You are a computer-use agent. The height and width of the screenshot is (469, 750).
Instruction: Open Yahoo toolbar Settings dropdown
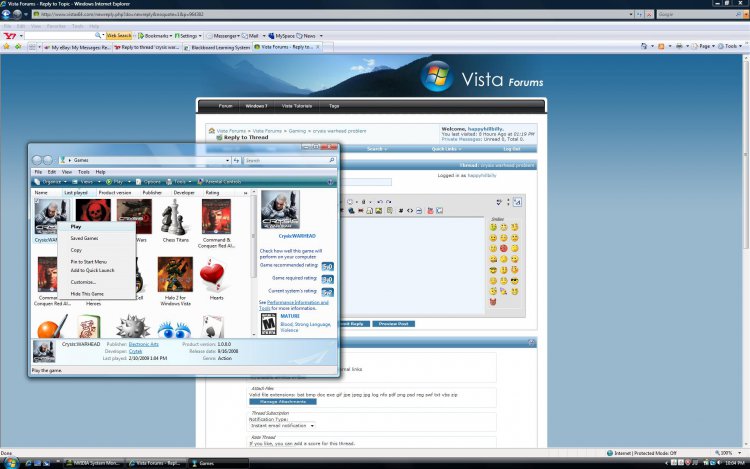click(x=188, y=36)
